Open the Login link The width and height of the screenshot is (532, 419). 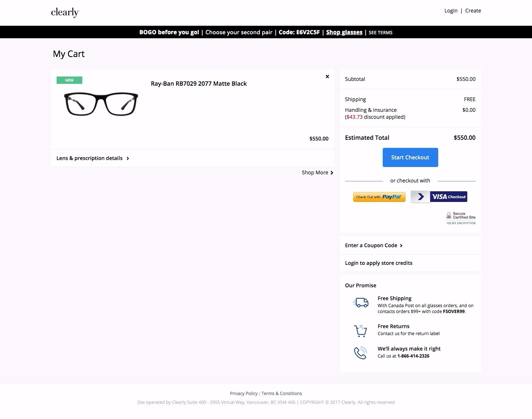pyautogui.click(x=451, y=11)
